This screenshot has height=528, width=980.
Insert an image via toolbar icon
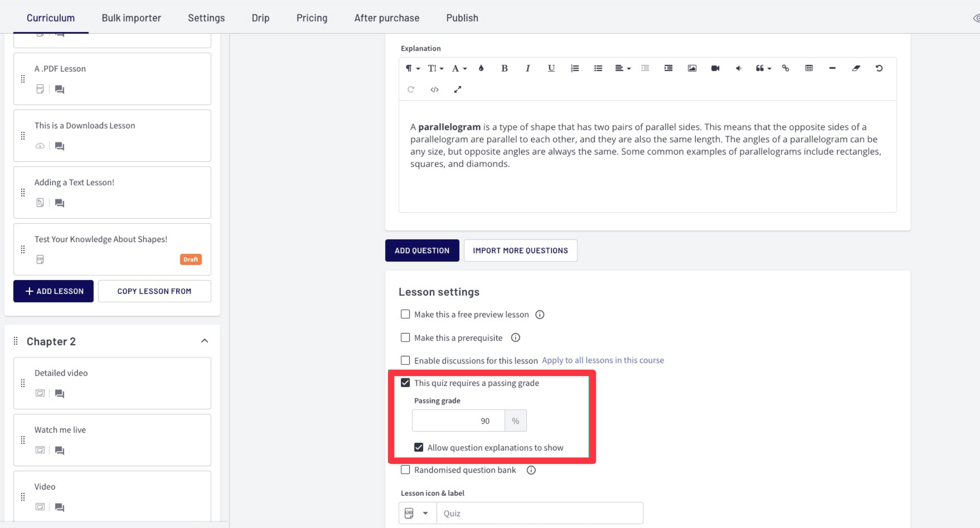click(x=692, y=68)
